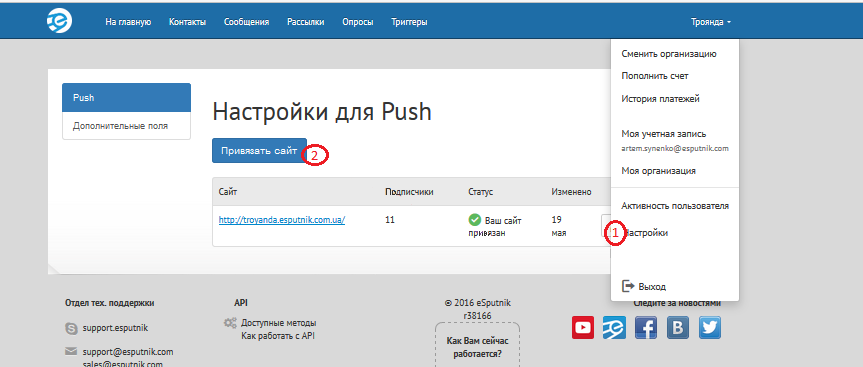Click the Изменено column header
This screenshot has height=367, width=863.
571,192
